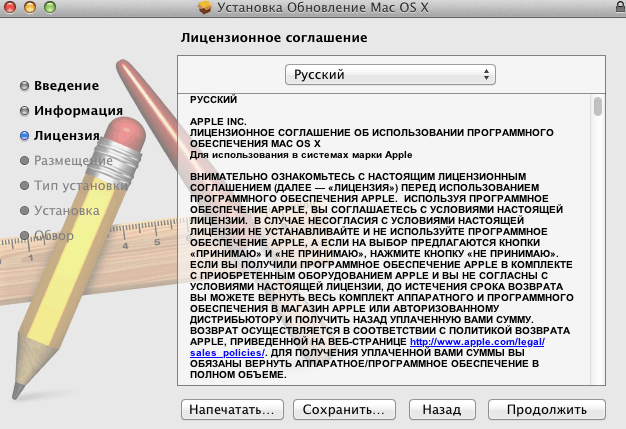
Task: Click the installer package icon in title bar
Action: [x=204, y=7]
